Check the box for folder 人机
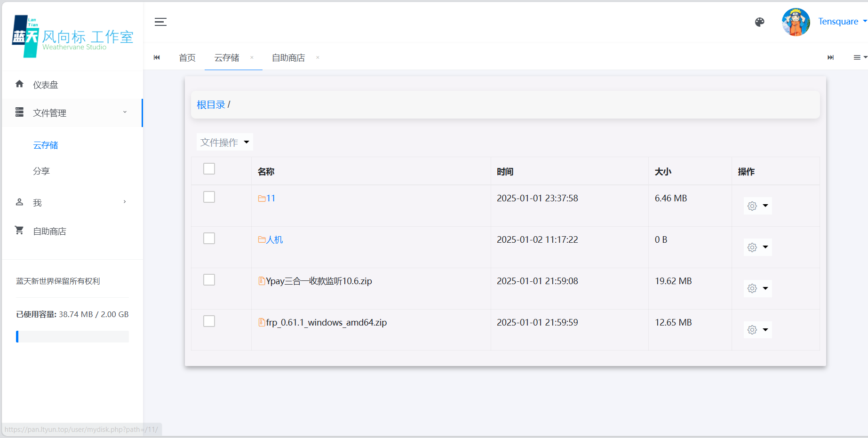 pyautogui.click(x=209, y=238)
